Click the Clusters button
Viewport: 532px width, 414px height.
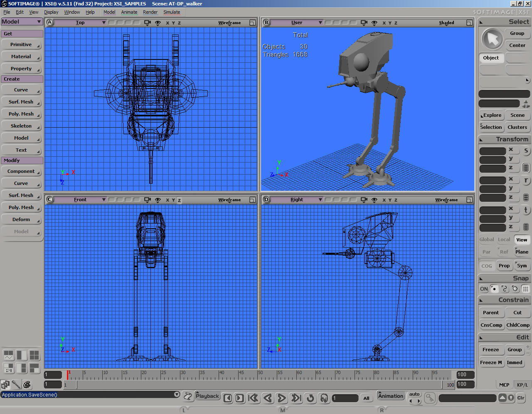517,127
